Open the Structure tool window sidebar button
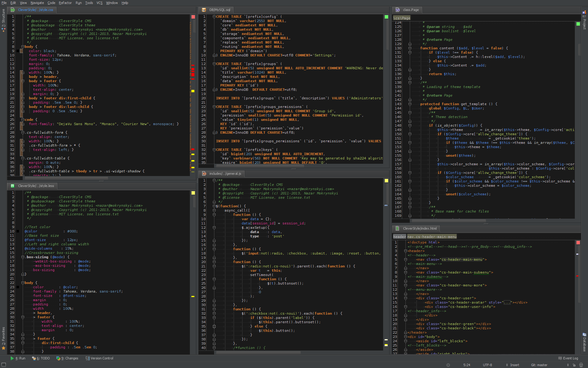 tap(3, 20)
